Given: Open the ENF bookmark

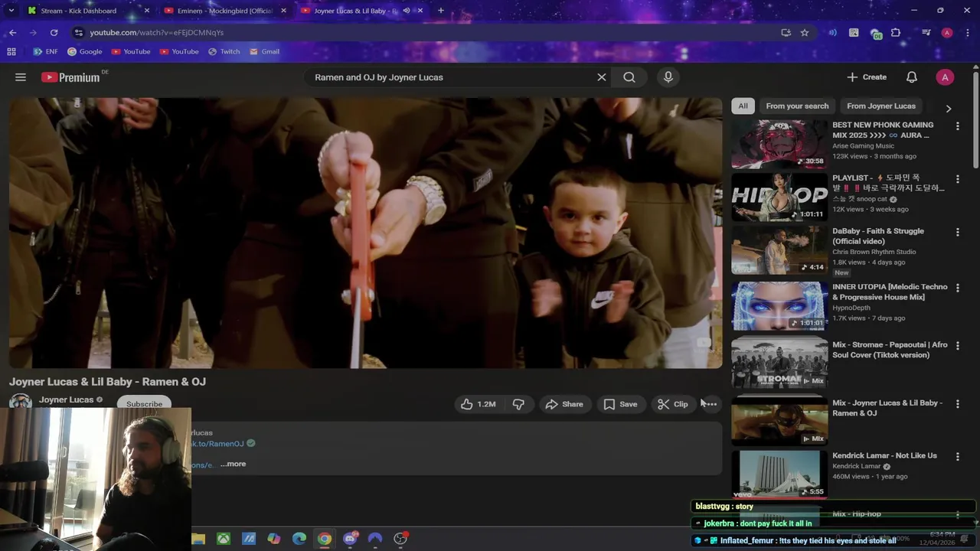Looking at the screenshot, I should pos(45,52).
